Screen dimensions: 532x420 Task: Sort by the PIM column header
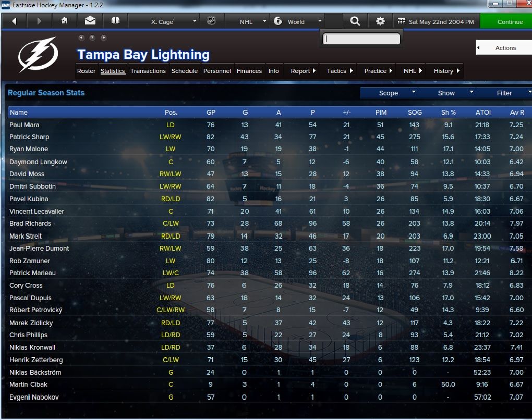381,113
